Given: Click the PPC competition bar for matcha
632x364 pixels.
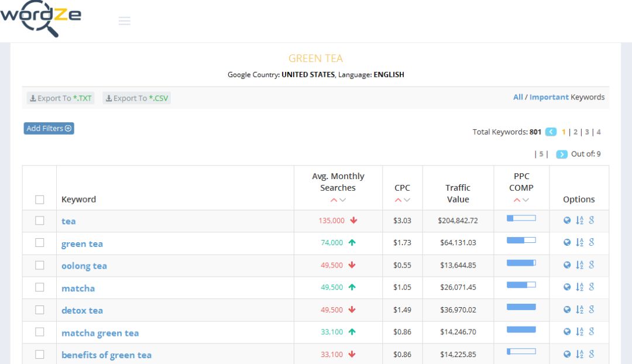Looking at the screenshot, I should tap(521, 285).
